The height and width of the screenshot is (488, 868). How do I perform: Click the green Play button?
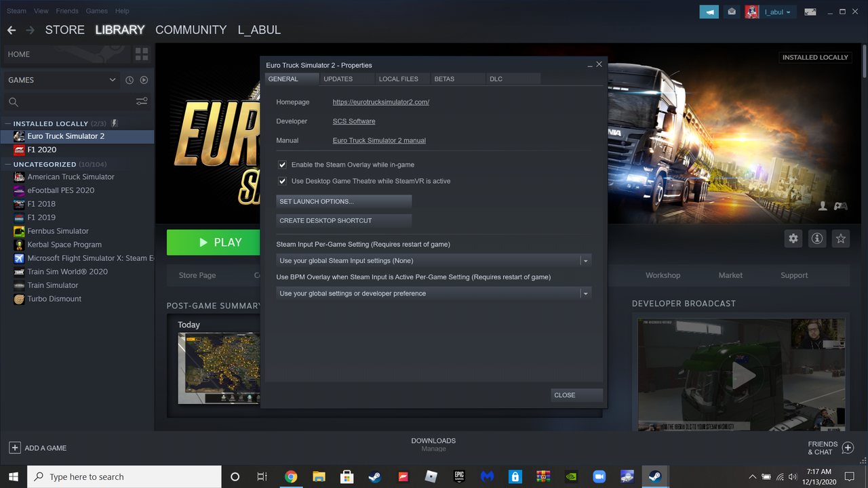(x=213, y=242)
